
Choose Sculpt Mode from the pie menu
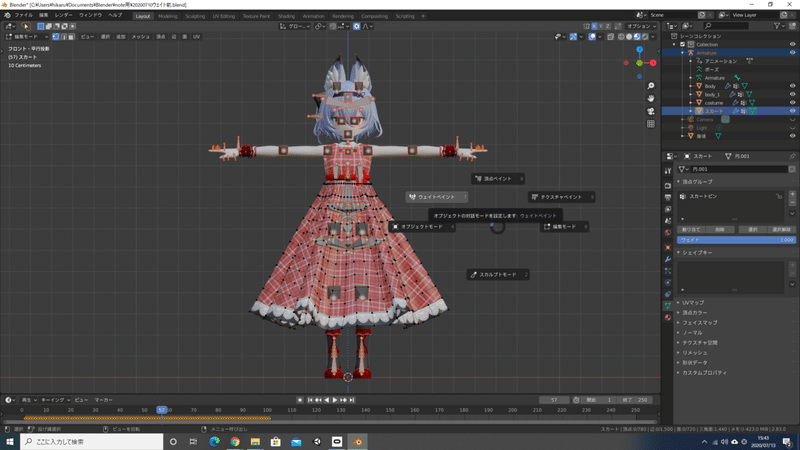pyautogui.click(x=497, y=274)
